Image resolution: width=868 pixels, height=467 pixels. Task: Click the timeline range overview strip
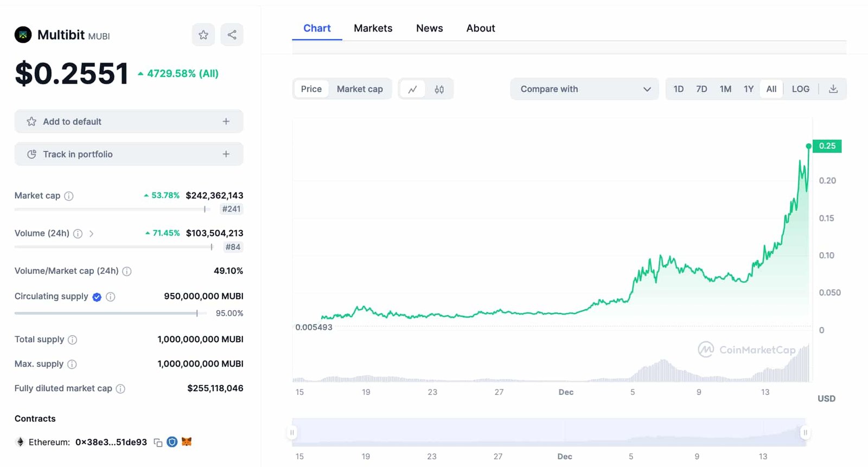point(549,432)
